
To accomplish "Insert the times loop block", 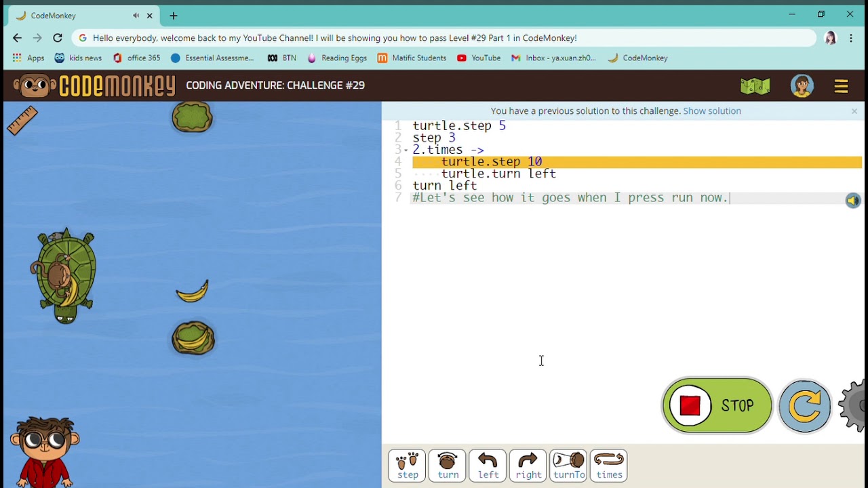I will 609,466.
